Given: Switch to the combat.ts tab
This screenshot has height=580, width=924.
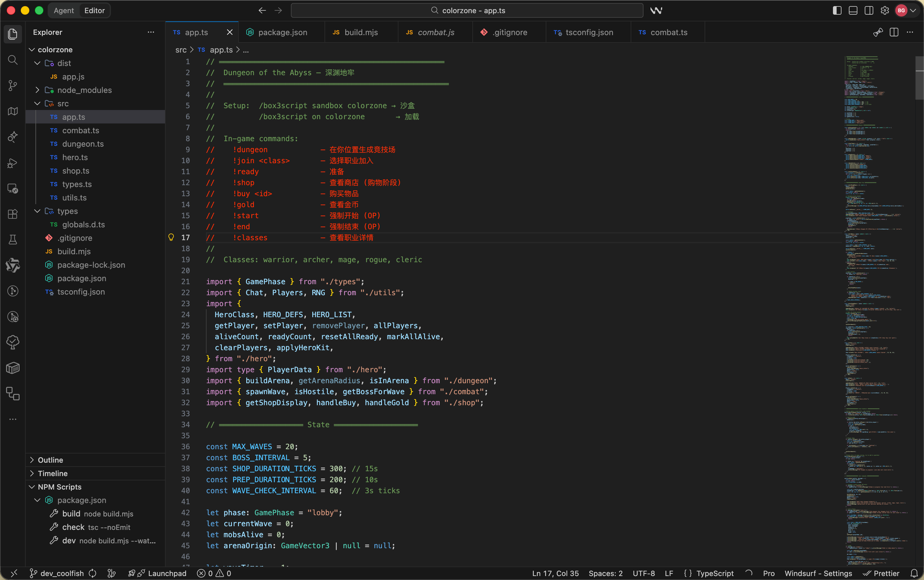Looking at the screenshot, I should (668, 32).
